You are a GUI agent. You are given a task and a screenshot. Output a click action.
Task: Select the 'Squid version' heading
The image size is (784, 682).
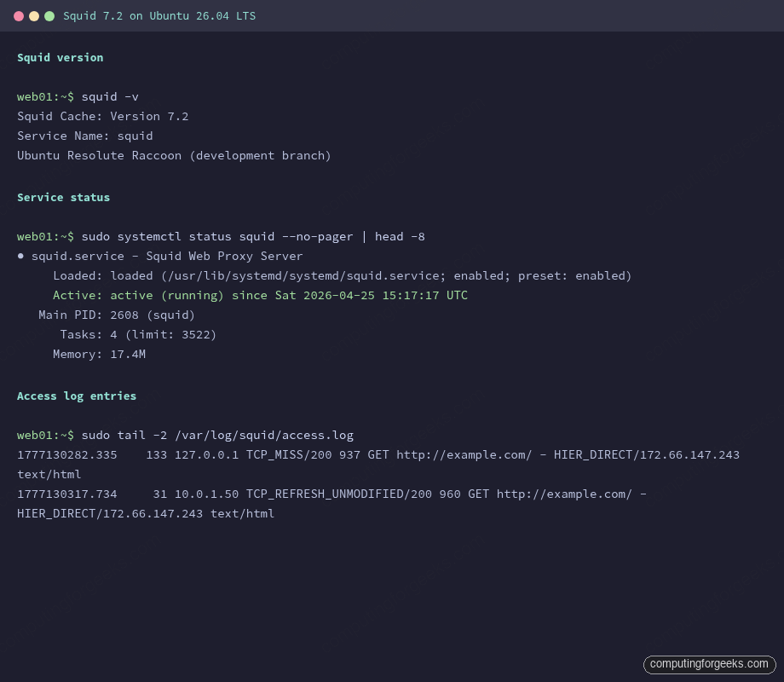(60, 57)
